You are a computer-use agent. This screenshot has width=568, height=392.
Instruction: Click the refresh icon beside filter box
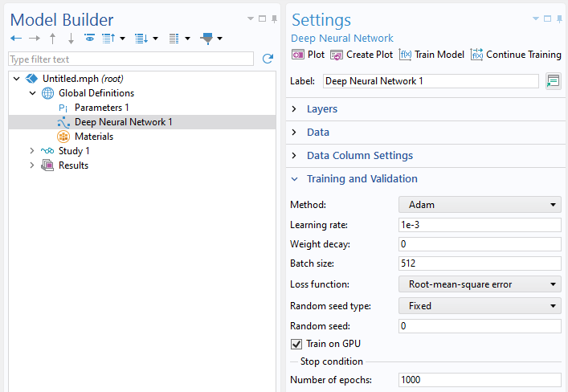click(268, 59)
